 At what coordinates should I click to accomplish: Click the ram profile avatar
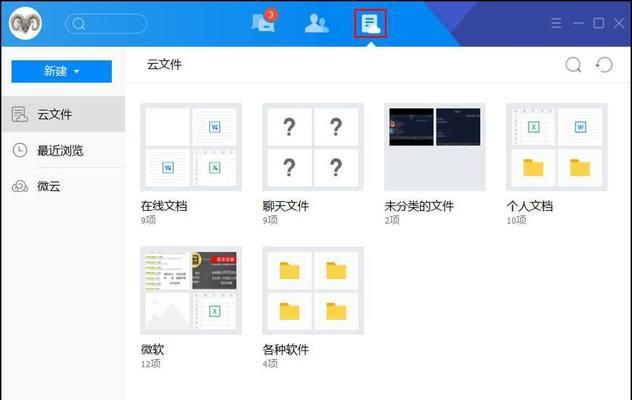tap(25, 23)
